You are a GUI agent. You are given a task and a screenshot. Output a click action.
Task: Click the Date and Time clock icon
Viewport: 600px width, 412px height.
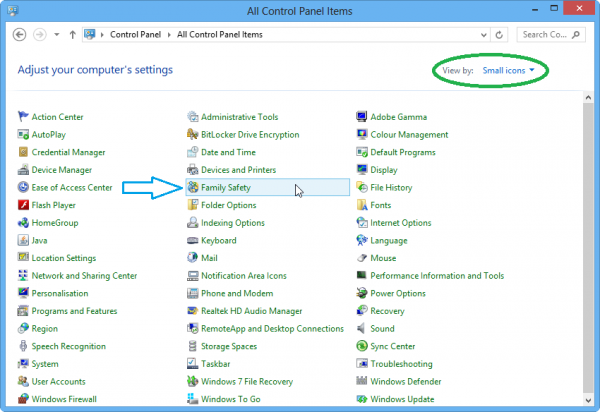192,152
